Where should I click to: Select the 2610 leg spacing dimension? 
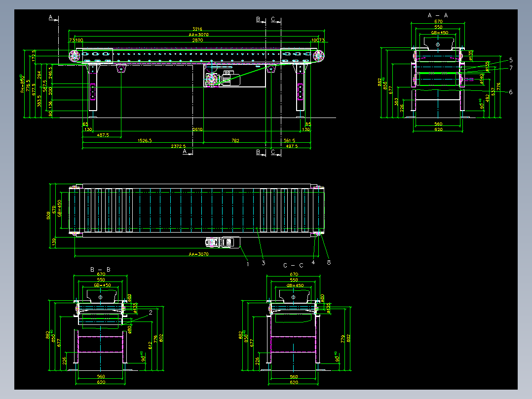coord(197,129)
